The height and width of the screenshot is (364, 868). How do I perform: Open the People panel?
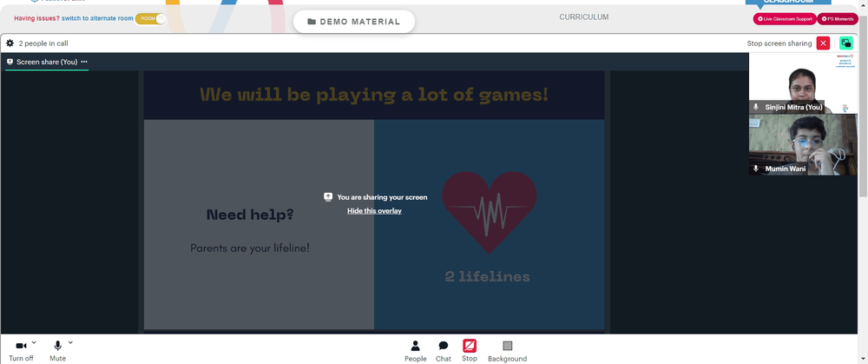[x=415, y=351]
